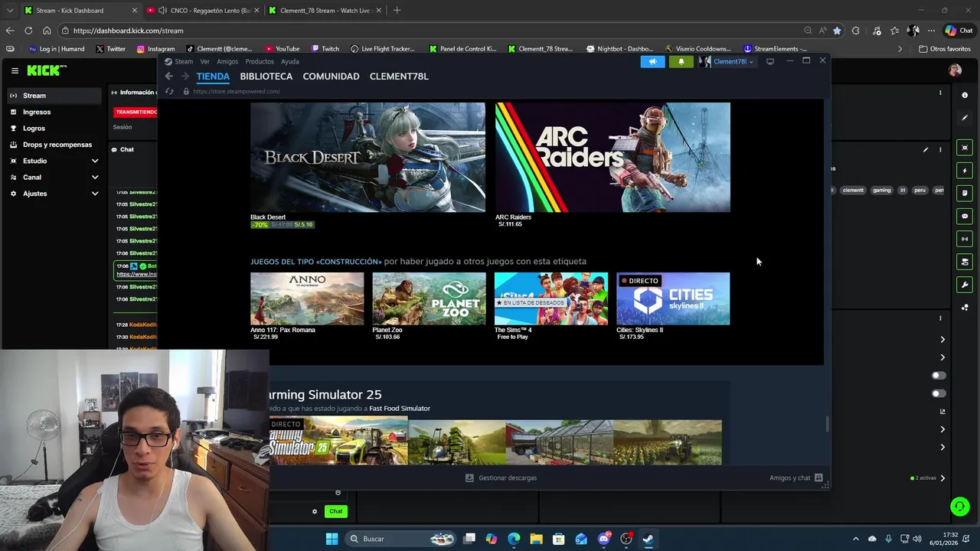Open the Nightbot Dashboard bookmark
The width and height of the screenshot is (980, 551).
(620, 49)
